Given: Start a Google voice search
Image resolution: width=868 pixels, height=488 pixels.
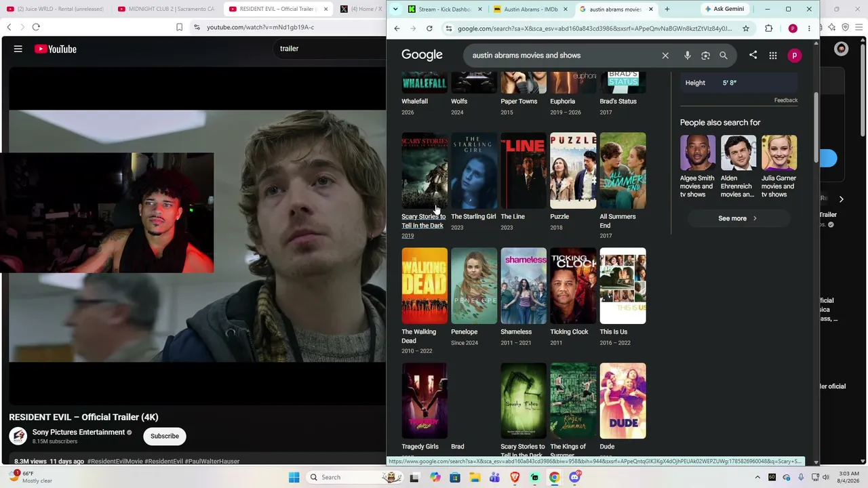Looking at the screenshot, I should 688,56.
